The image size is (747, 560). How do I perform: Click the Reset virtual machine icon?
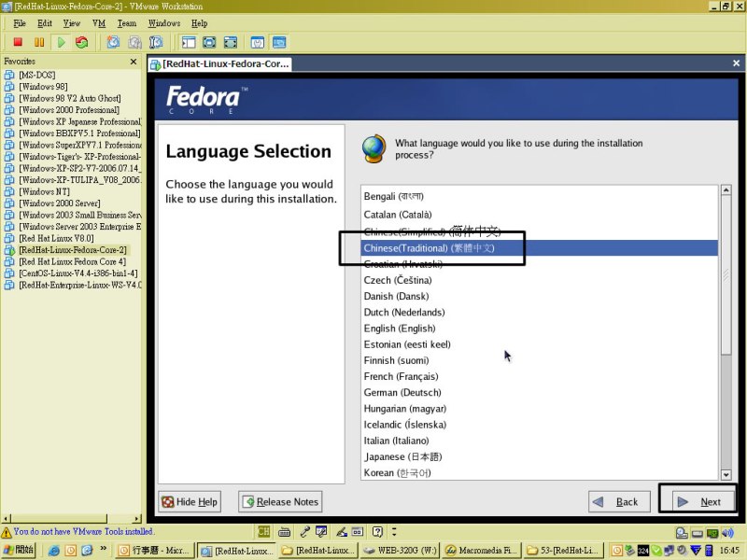click(x=82, y=42)
